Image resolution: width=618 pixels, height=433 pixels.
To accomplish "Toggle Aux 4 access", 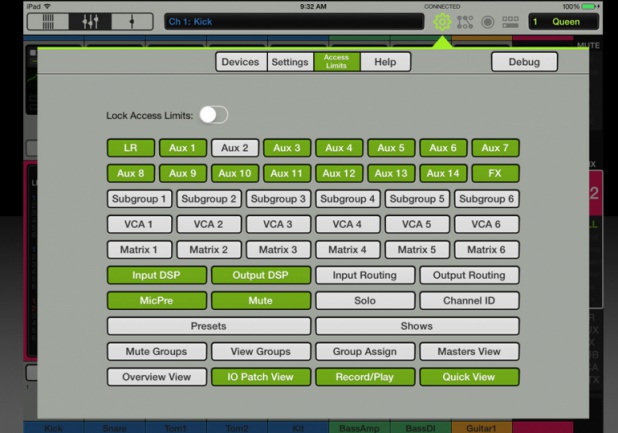I will 339,148.
